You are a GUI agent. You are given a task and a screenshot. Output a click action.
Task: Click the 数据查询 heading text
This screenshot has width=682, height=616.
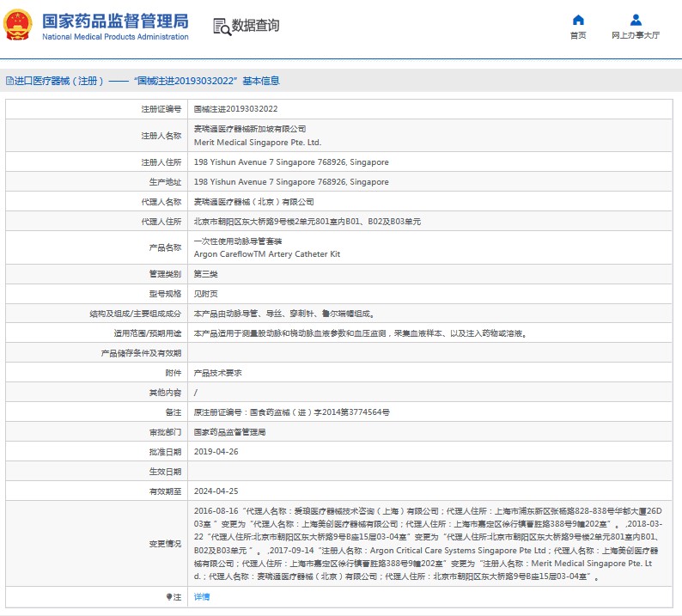click(255, 25)
